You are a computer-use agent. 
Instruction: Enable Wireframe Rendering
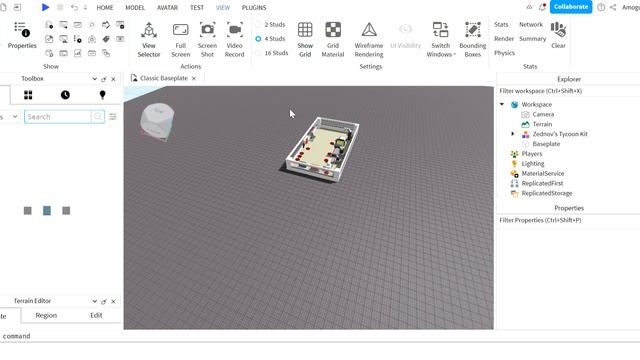(369, 40)
